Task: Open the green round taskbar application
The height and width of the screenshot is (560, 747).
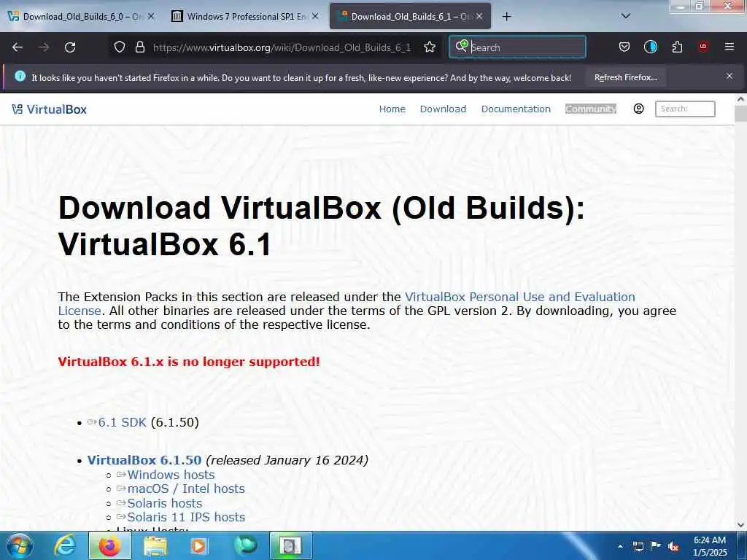Action: (245, 545)
